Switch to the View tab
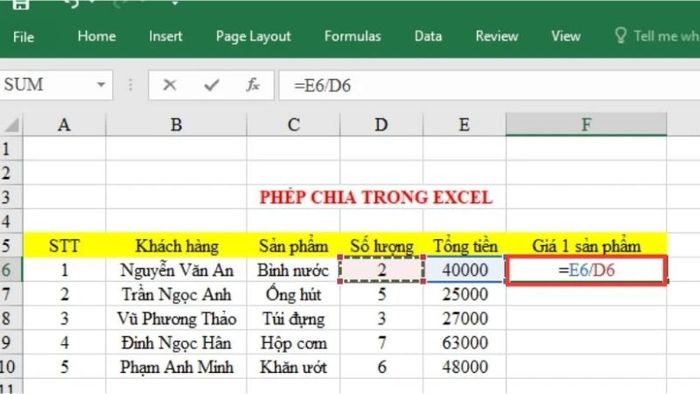The width and height of the screenshot is (700, 394). click(566, 36)
